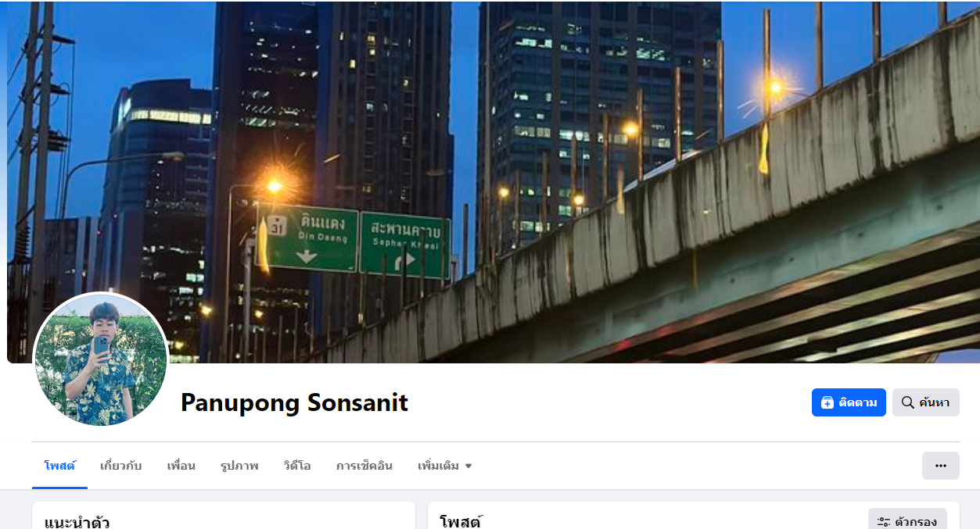
Task: Select the รูปภาพ tab
Action: 239,466
